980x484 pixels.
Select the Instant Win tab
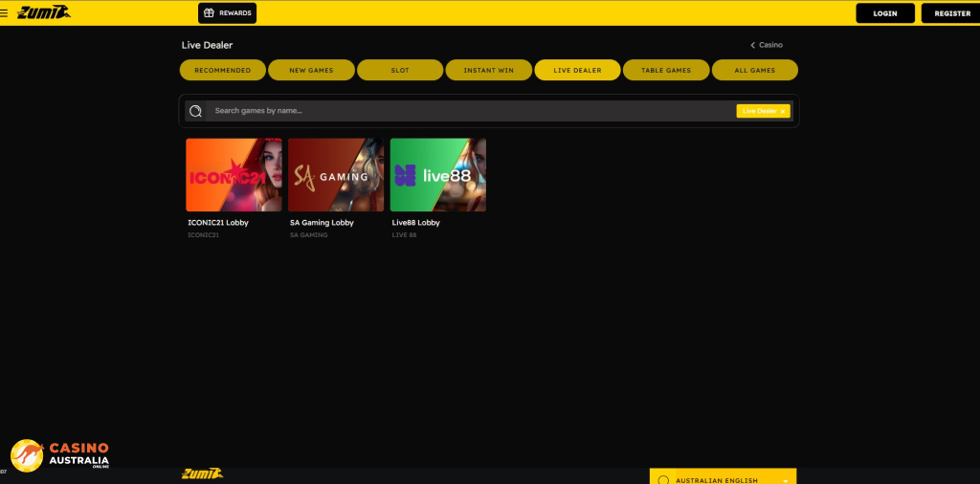pyautogui.click(x=489, y=70)
